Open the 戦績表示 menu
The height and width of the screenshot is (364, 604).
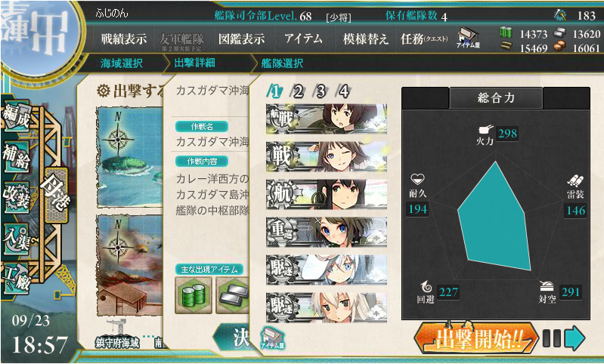point(124,39)
